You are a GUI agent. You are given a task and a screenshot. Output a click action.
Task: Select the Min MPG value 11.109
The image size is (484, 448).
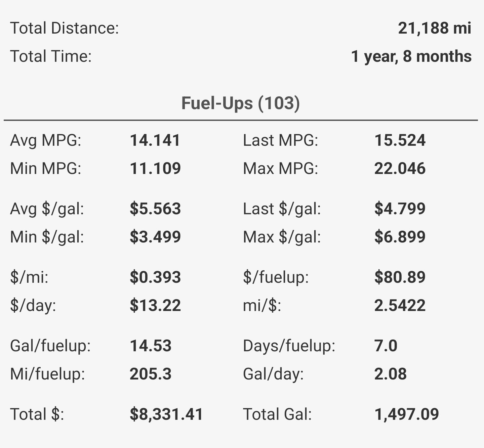tap(155, 169)
